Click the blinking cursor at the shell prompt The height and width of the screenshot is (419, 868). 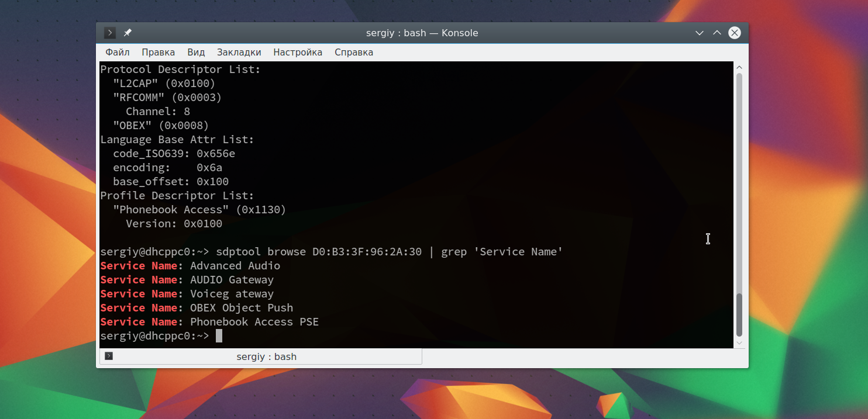pos(220,335)
